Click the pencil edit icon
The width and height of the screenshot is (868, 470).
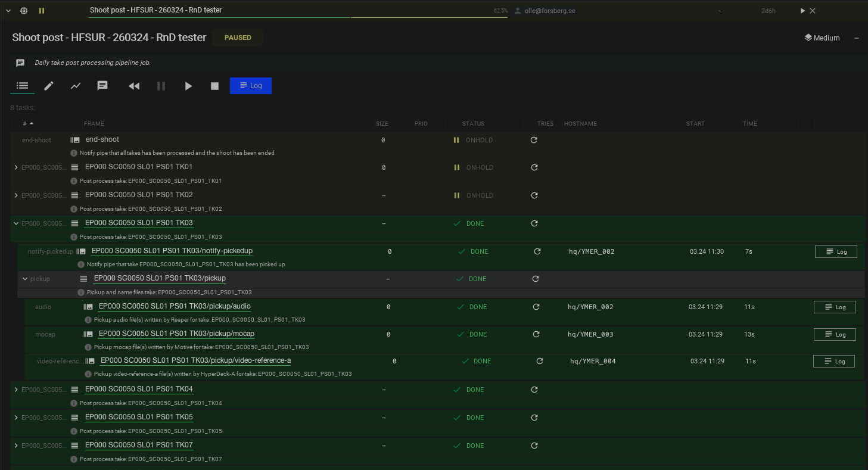(49, 86)
